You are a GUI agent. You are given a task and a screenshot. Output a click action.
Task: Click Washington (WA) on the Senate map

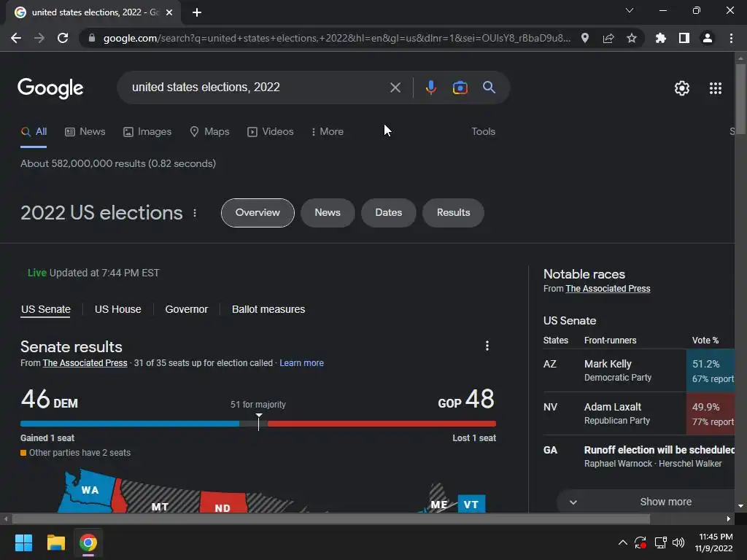pyautogui.click(x=89, y=491)
